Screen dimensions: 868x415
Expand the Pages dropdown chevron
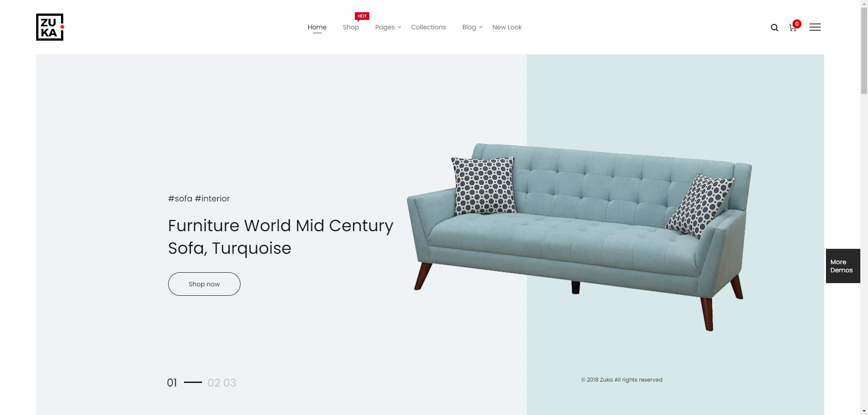click(399, 27)
